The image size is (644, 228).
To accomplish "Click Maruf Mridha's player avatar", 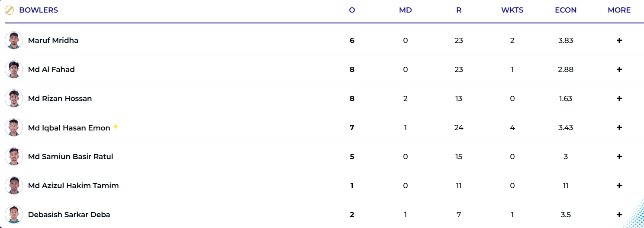I will point(14,40).
